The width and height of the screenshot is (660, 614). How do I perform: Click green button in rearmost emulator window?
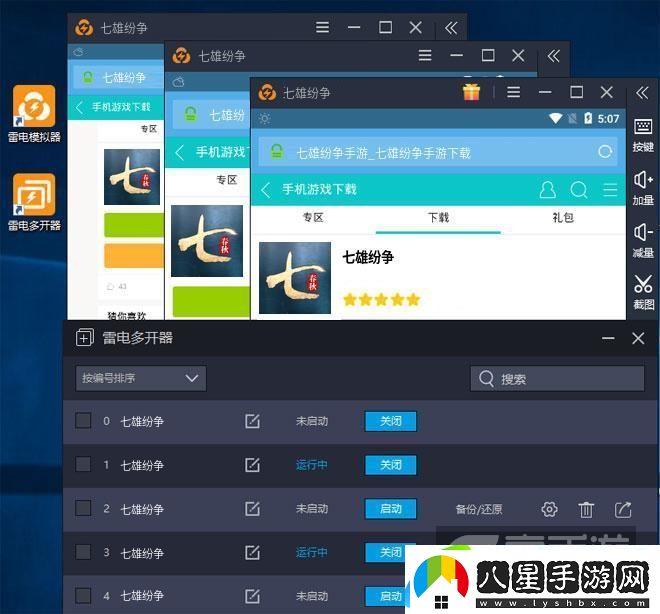point(134,225)
